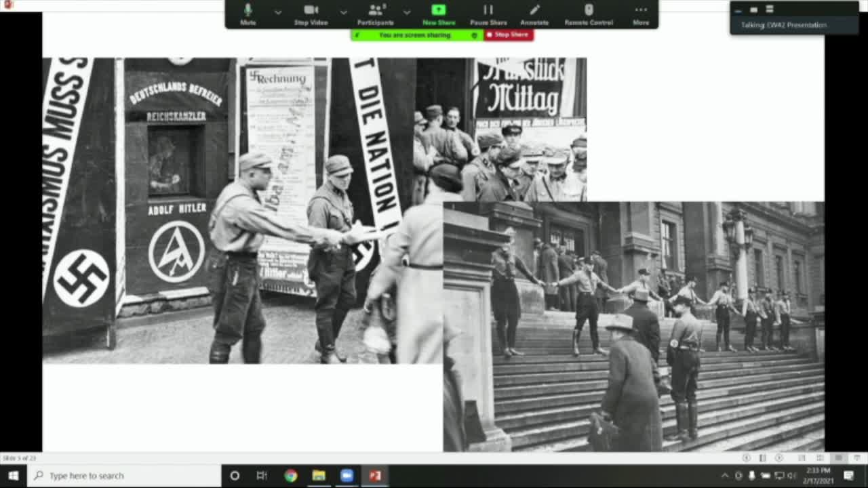The image size is (868, 488).
Task: Click second small icon in Talking window
Action: click(753, 9)
